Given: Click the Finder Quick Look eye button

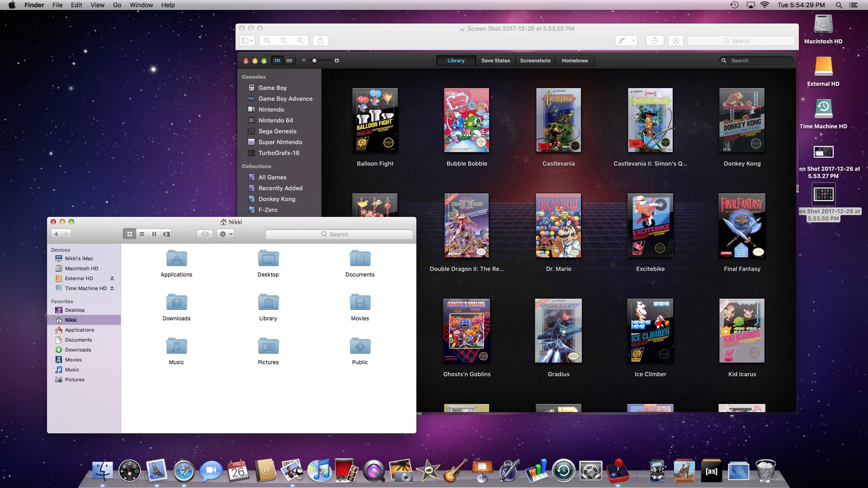Looking at the screenshot, I should tap(205, 234).
